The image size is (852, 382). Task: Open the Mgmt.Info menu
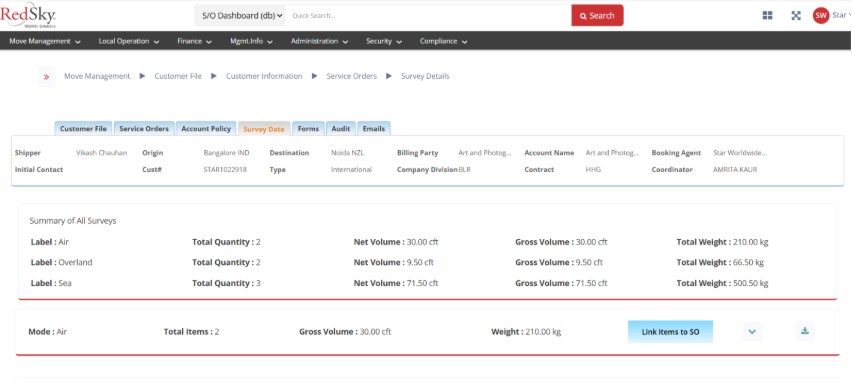251,41
